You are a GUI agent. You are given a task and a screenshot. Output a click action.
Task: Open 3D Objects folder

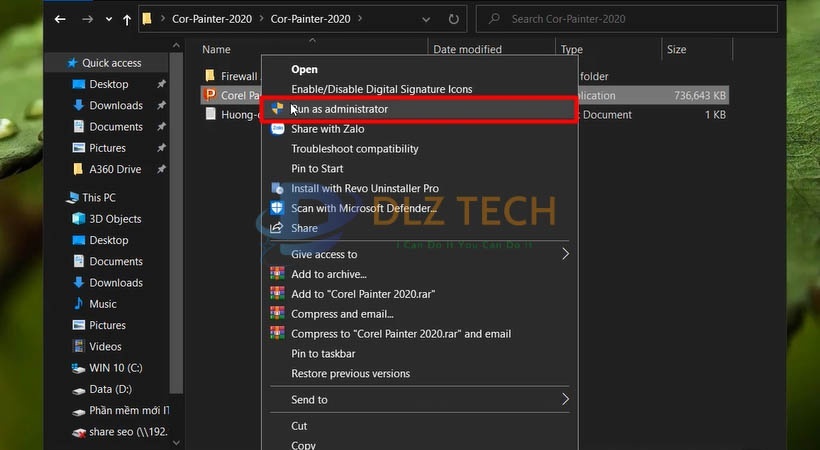pos(115,219)
